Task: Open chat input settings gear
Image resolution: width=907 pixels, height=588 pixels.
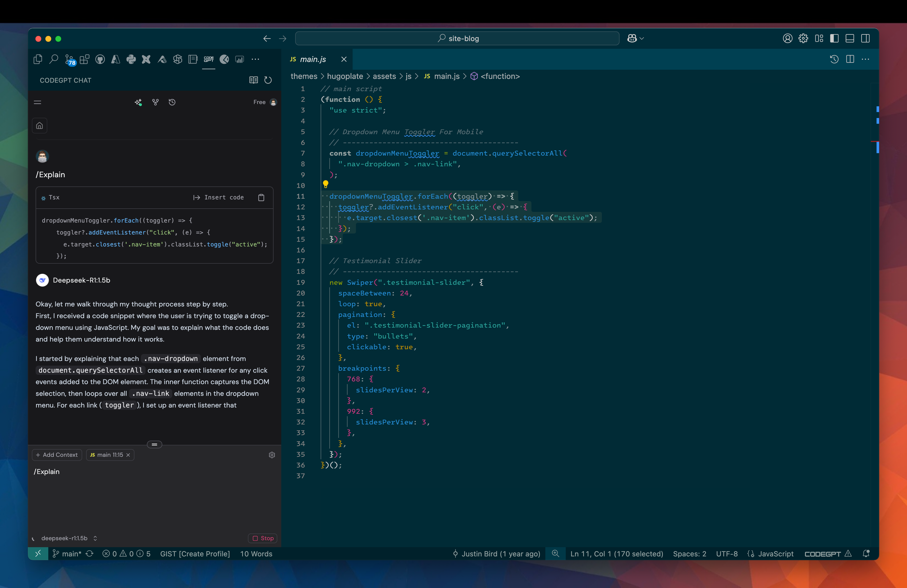Action: (272, 455)
